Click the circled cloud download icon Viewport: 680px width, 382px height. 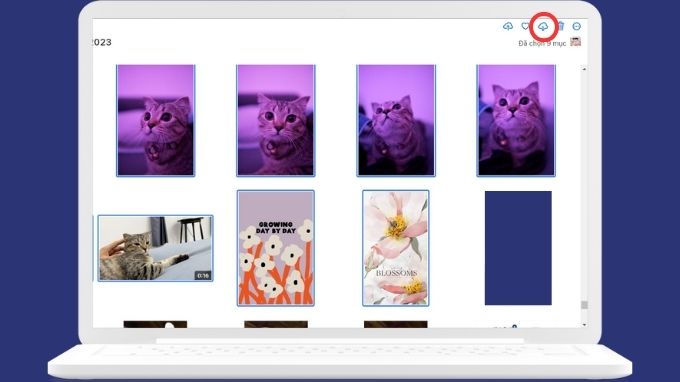coord(543,27)
